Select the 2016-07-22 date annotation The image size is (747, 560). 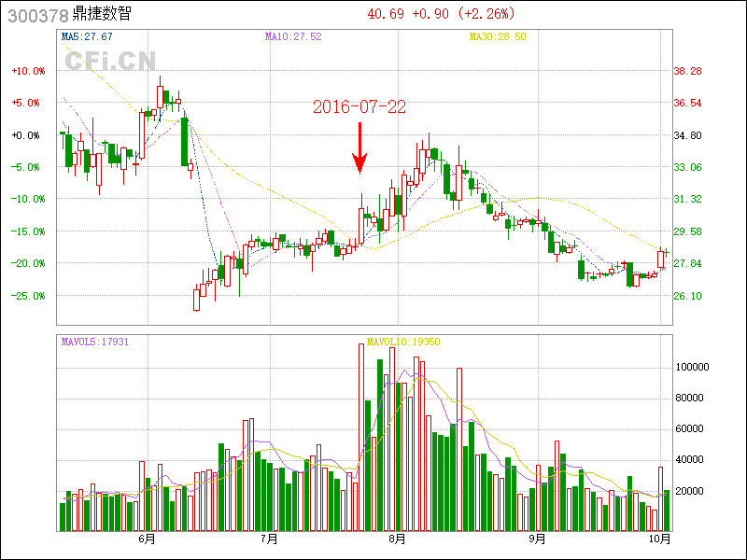pos(359,106)
